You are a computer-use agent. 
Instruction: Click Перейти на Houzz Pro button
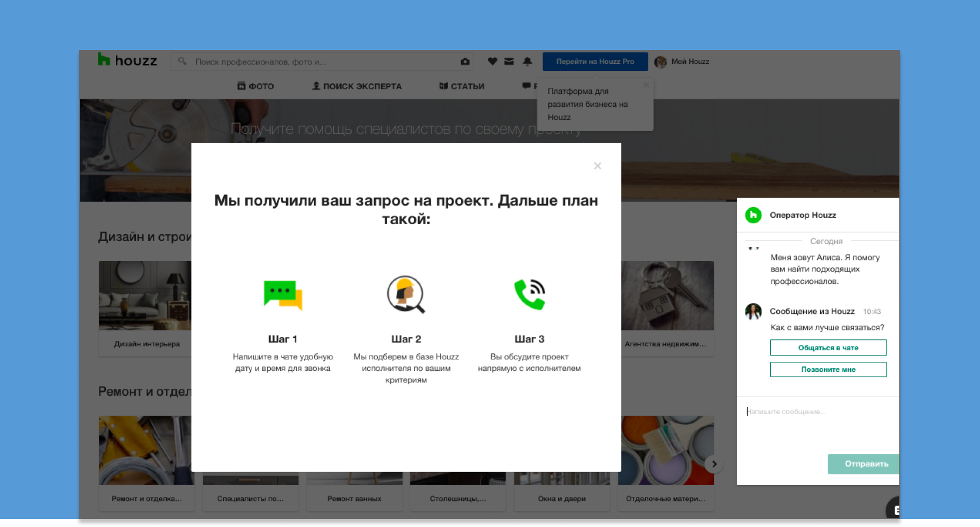coord(595,61)
